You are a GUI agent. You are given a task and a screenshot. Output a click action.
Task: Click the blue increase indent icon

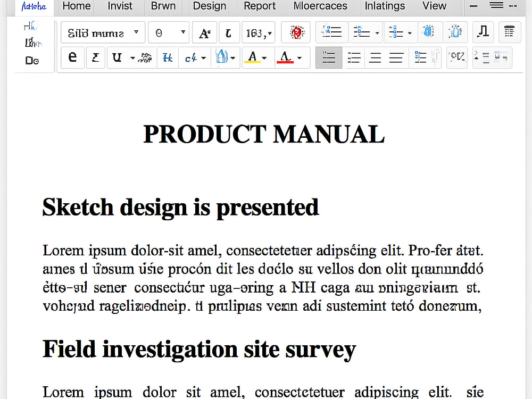(455, 32)
